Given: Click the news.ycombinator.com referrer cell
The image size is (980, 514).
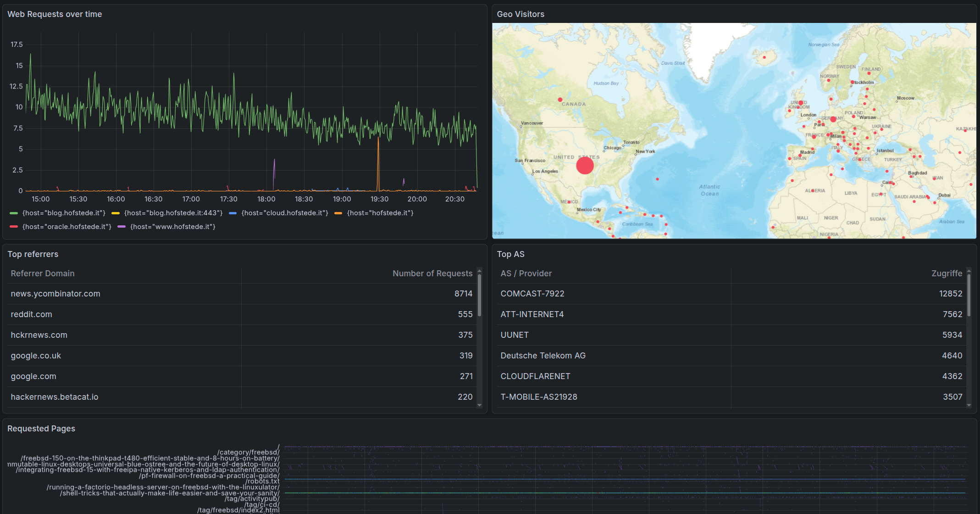Looking at the screenshot, I should coord(55,294).
